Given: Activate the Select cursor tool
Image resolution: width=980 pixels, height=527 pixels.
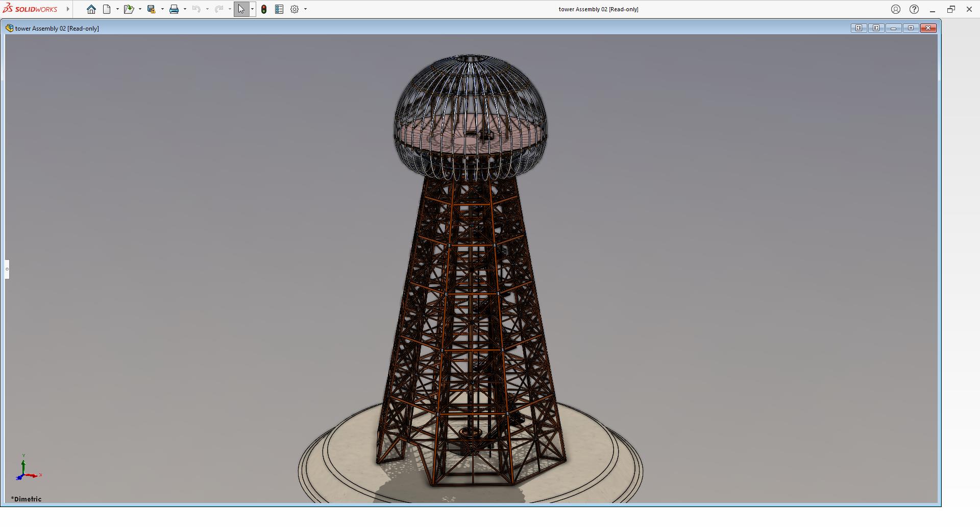Looking at the screenshot, I should click(241, 9).
